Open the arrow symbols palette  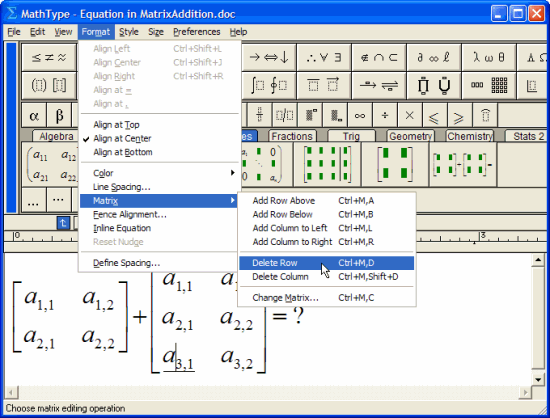pyautogui.click(x=269, y=58)
